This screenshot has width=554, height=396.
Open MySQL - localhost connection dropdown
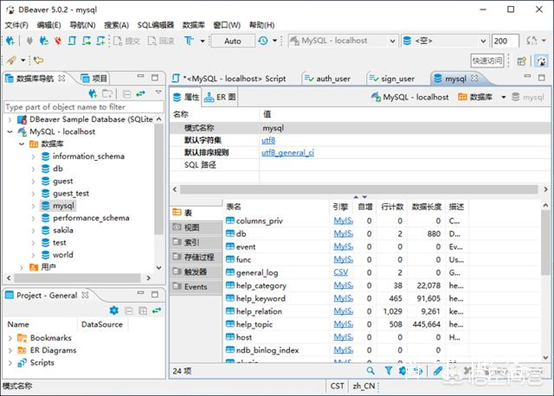click(x=343, y=41)
